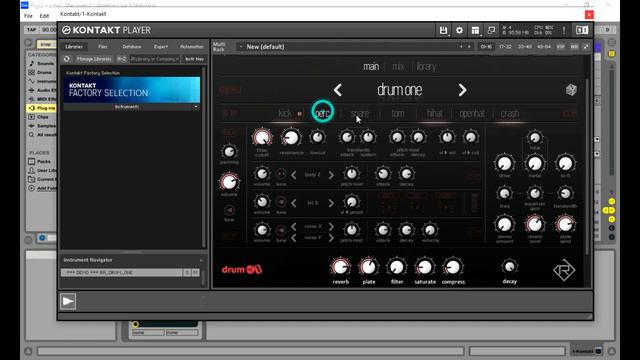Select Clips category in Ableton browser

(42, 117)
